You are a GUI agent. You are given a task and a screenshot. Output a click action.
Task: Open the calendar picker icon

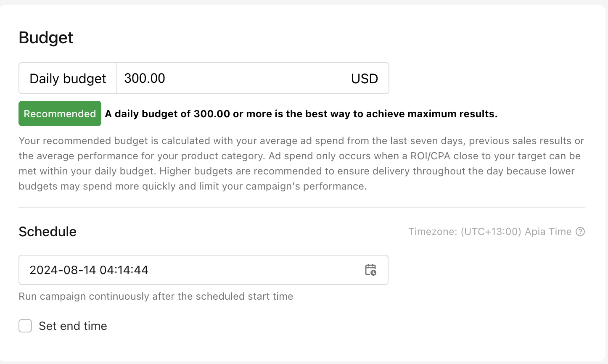[x=370, y=270]
